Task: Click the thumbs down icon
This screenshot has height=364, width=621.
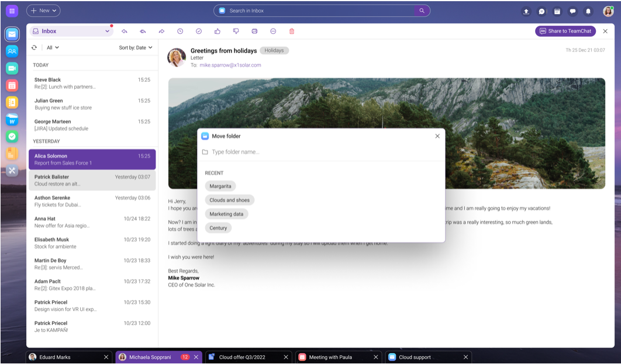Action: pos(236,31)
